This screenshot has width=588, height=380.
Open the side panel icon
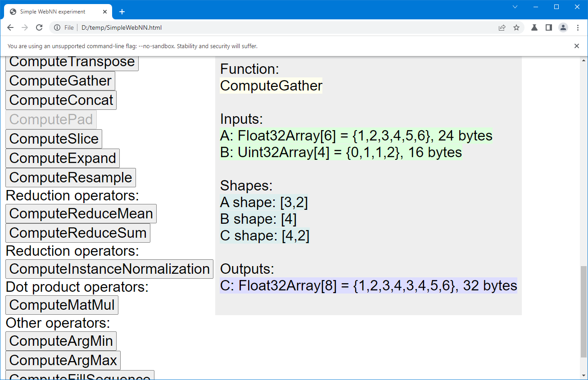548,27
